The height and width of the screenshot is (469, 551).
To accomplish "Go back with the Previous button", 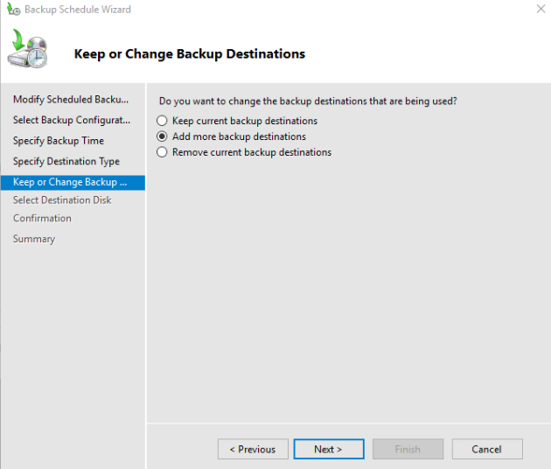I will tap(253, 449).
